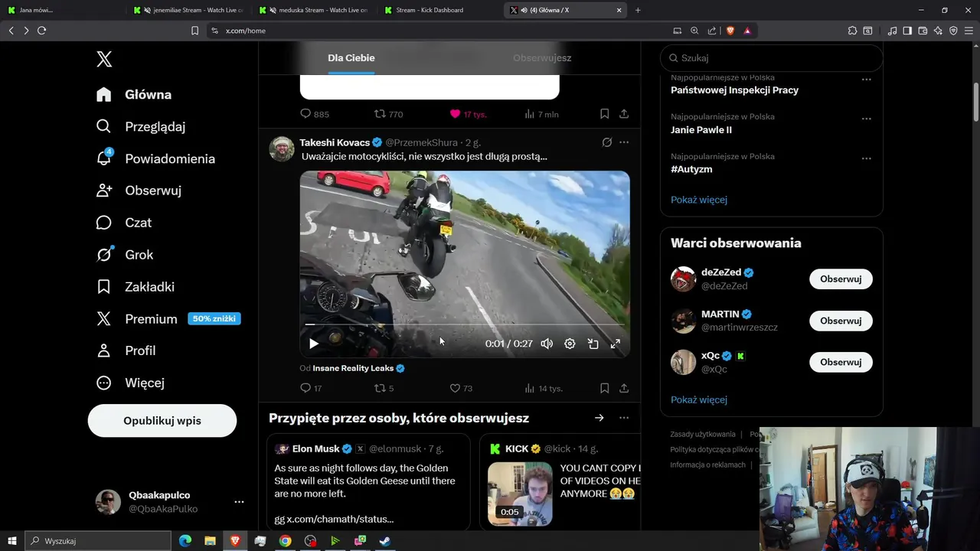Click the bookmark page icon in address bar

coord(194,31)
